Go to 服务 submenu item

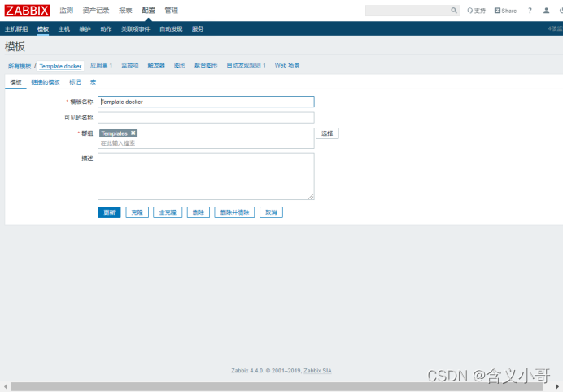pyautogui.click(x=198, y=29)
